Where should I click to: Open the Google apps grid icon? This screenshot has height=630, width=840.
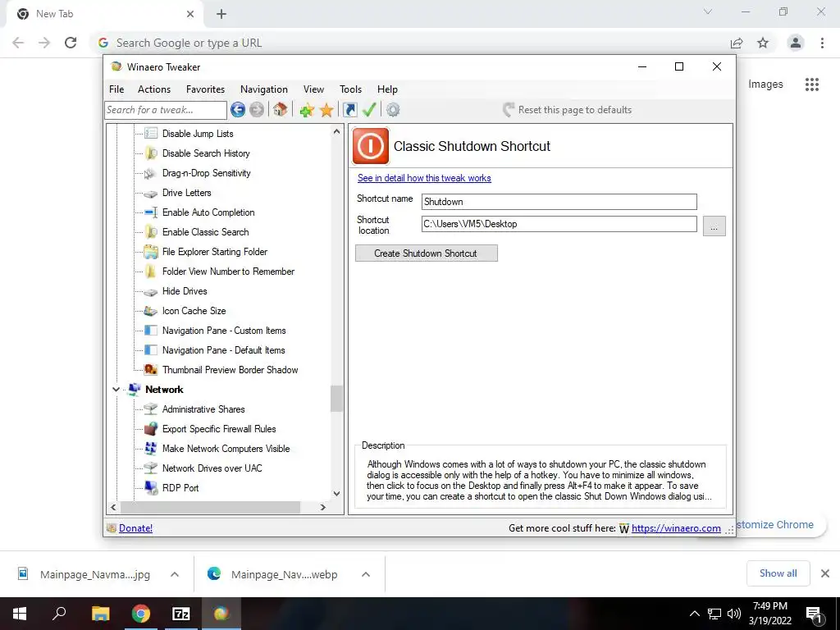click(x=811, y=84)
